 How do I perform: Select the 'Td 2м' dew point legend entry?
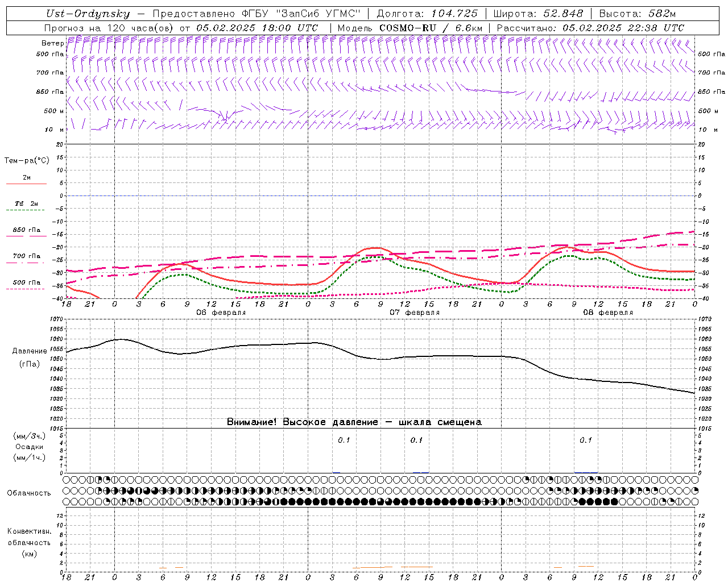[x=27, y=203]
